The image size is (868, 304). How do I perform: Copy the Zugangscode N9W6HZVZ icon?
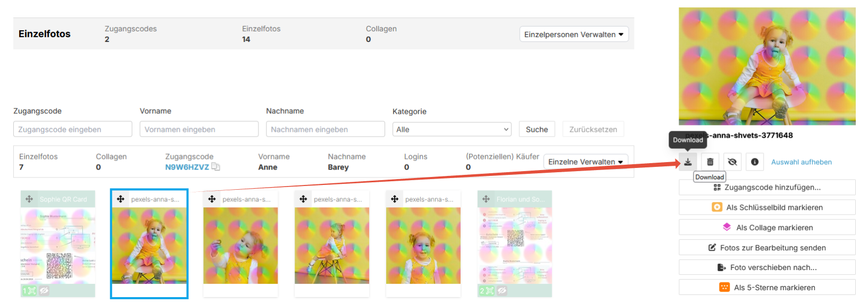pyautogui.click(x=215, y=167)
